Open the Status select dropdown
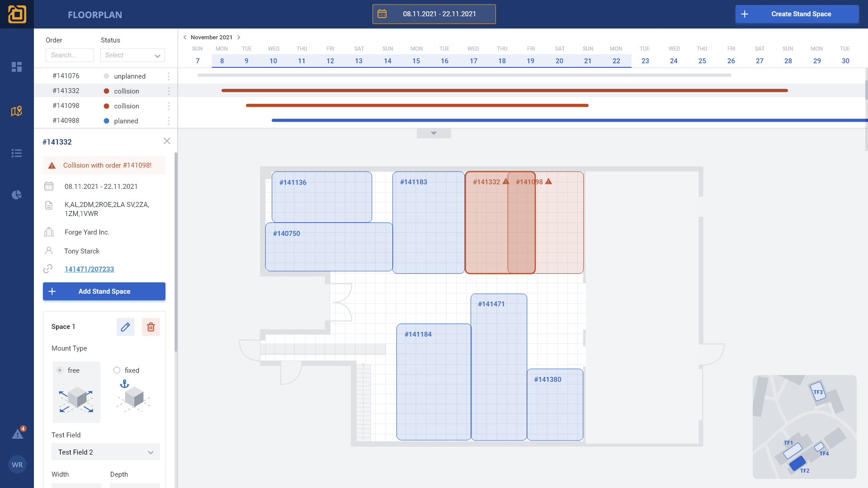The image size is (868, 488). [x=132, y=55]
